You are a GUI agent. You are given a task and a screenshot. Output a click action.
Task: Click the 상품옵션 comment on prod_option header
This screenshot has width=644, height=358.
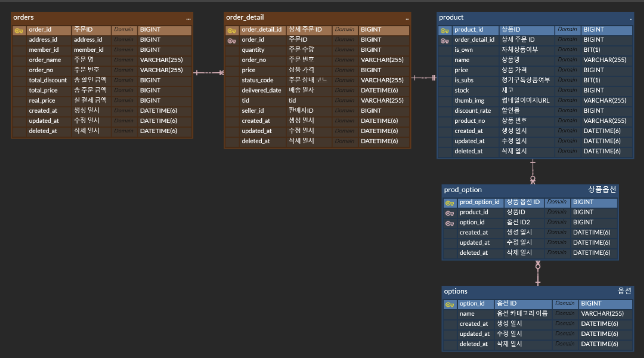602,190
